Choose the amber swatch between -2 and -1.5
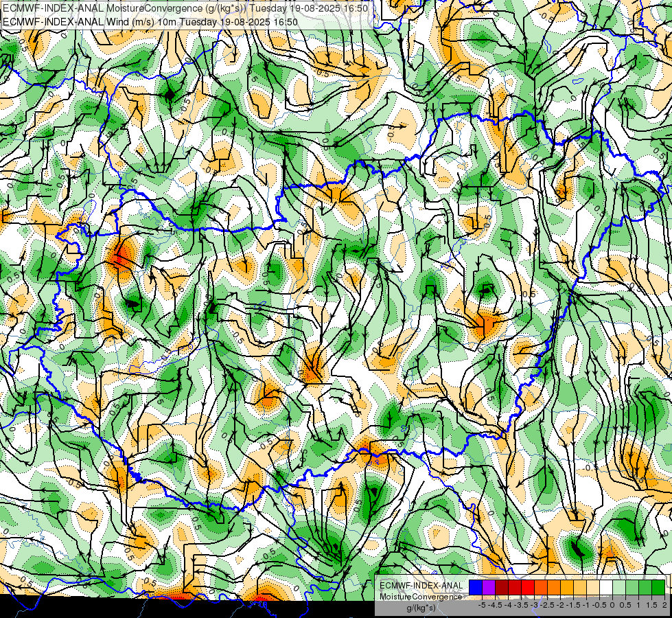 (x=567, y=588)
